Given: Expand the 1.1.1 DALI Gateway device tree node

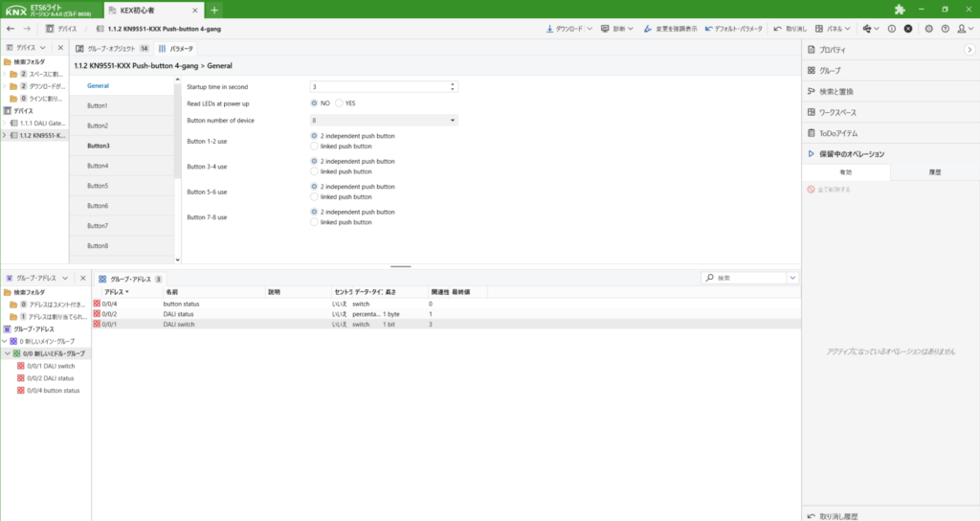Looking at the screenshot, I should click(x=5, y=124).
